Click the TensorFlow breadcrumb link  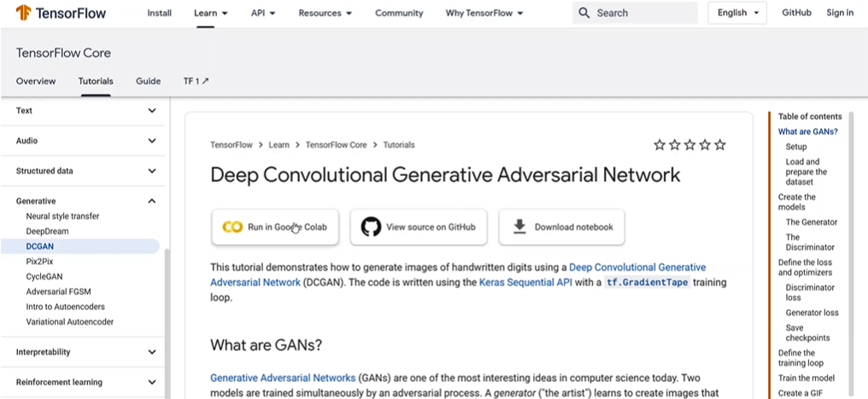(x=232, y=145)
